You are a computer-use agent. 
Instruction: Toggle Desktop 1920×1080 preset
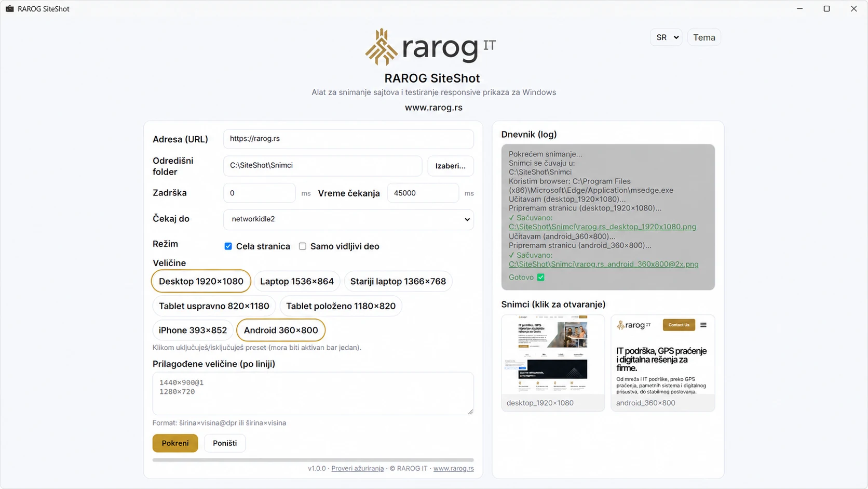tap(201, 281)
